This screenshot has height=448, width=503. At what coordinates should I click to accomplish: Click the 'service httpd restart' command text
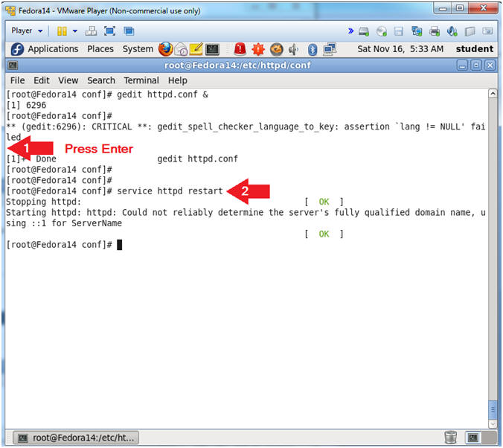tap(170, 191)
